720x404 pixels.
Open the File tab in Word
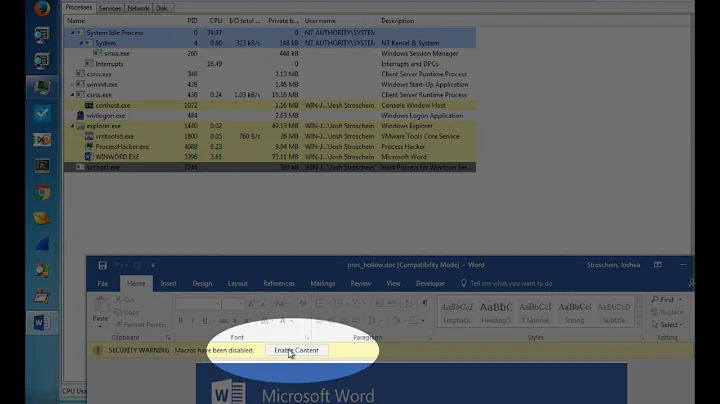[103, 284]
